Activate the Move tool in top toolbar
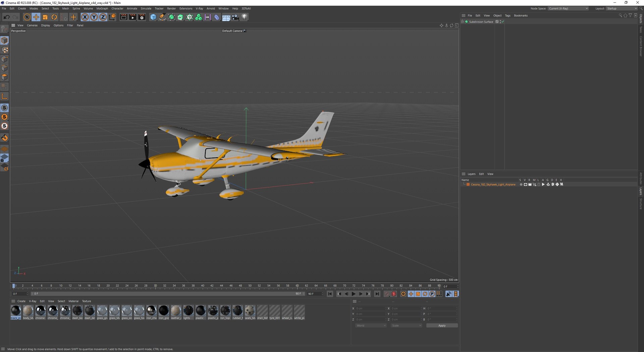The width and height of the screenshot is (644, 352). (36, 17)
